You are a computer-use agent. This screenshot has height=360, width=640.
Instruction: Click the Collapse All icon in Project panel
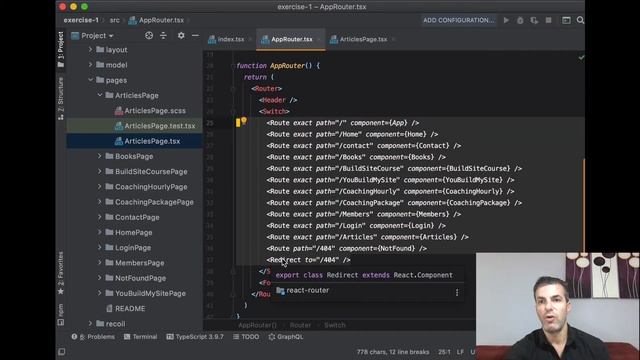point(163,36)
